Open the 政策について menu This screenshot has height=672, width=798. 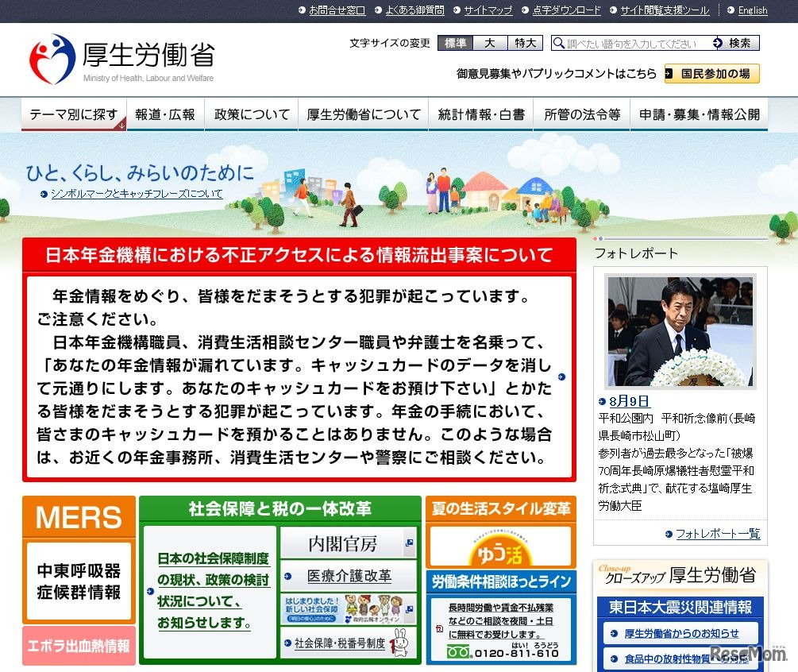(252, 114)
